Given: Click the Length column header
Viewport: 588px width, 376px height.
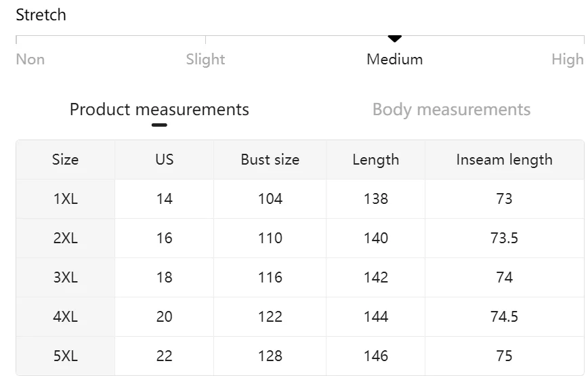Looking at the screenshot, I should point(375,160).
